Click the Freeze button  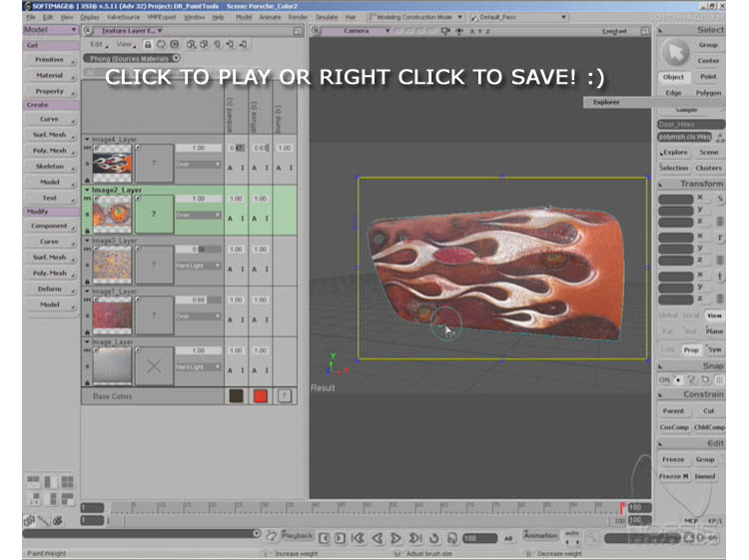(674, 460)
